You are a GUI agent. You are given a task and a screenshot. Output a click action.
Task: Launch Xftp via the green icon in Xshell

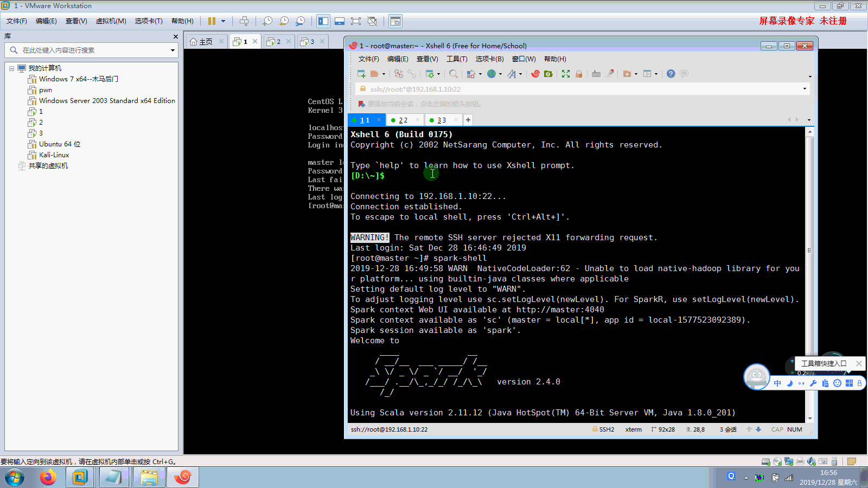(548, 74)
